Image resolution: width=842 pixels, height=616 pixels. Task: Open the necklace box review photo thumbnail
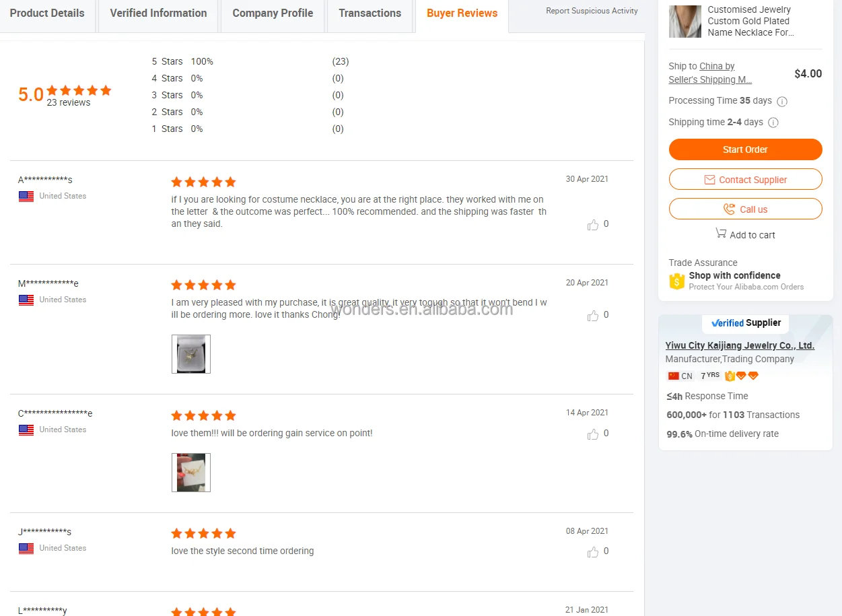pyautogui.click(x=191, y=354)
